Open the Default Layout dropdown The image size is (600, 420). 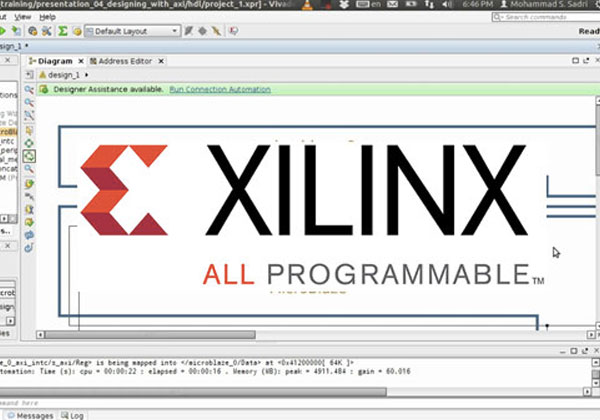click(132, 31)
